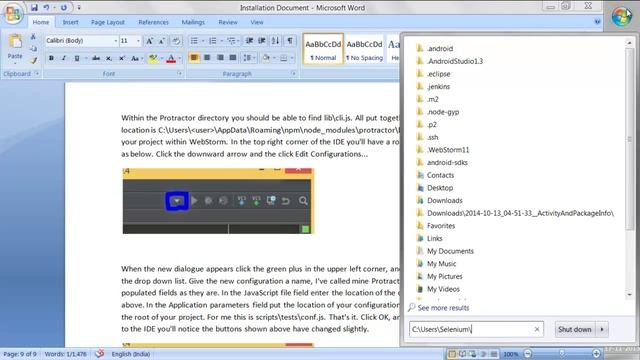Apply the yellow text highlight color

coord(153,58)
